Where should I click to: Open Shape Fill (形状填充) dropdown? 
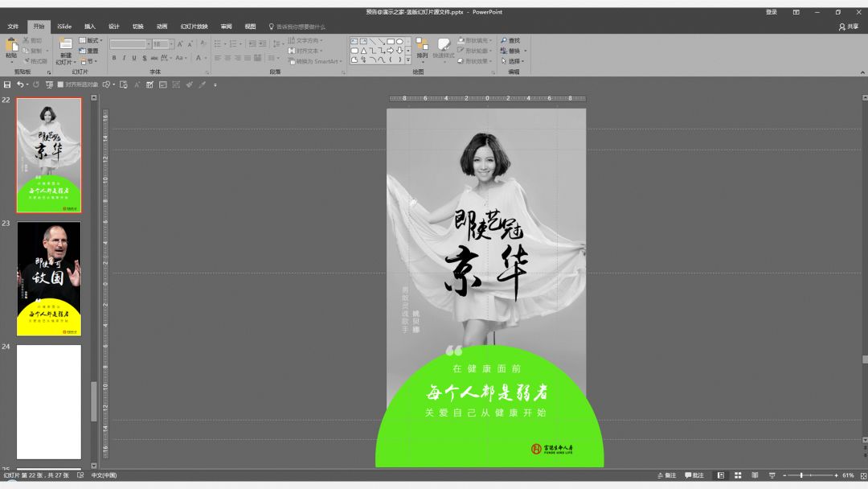[x=475, y=40]
